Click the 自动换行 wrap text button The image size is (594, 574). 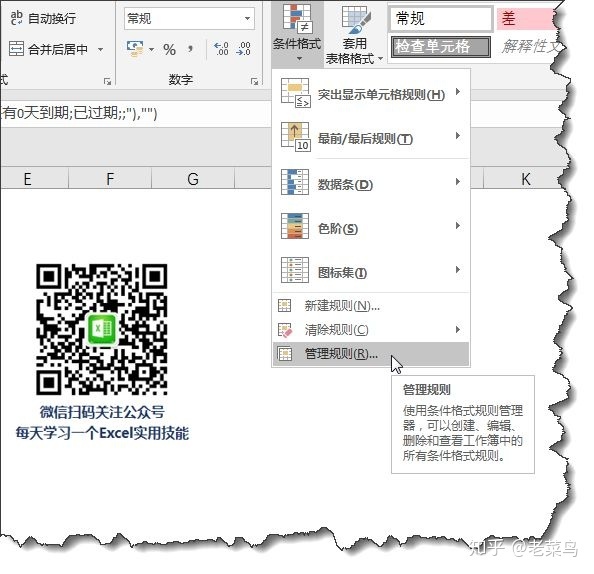coord(43,18)
